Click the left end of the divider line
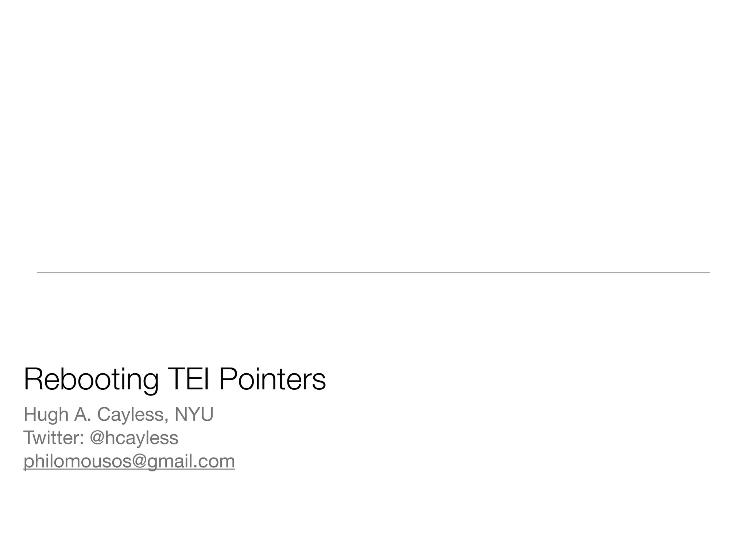 click(x=39, y=273)
